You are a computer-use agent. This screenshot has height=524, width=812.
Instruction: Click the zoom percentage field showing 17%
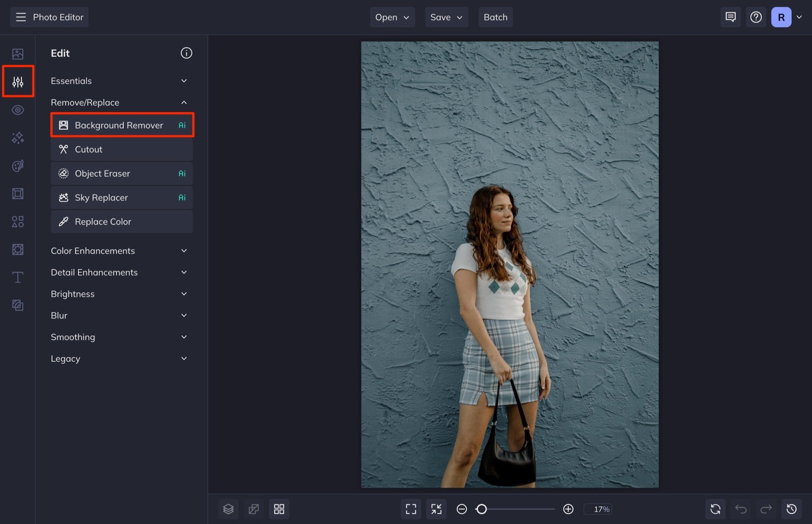tap(599, 509)
